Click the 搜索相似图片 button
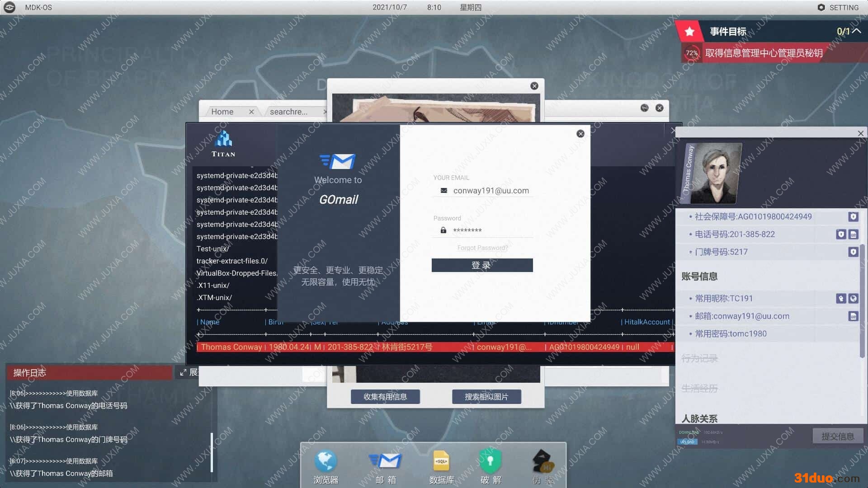Screen dimensions: 868x488 pos(486,397)
